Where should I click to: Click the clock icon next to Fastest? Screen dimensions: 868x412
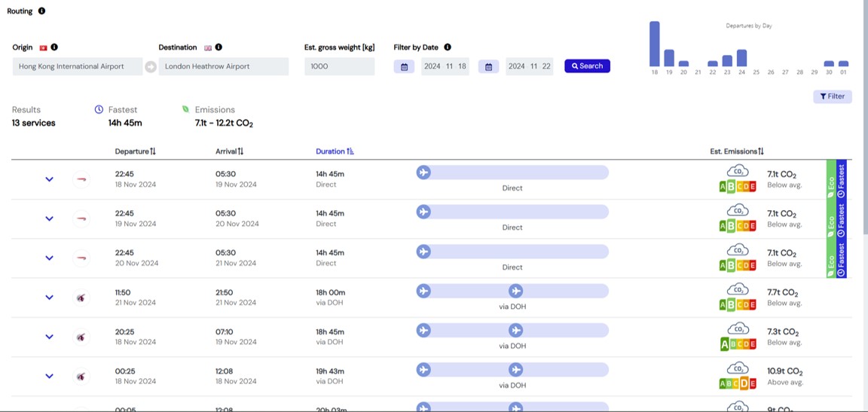(x=99, y=109)
